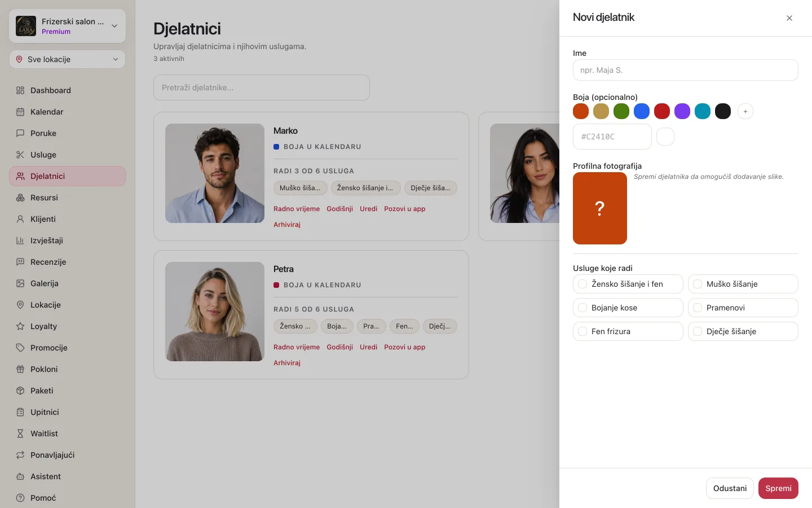Open Asistent bot icon
This screenshot has width=812, height=508.
tap(20, 476)
